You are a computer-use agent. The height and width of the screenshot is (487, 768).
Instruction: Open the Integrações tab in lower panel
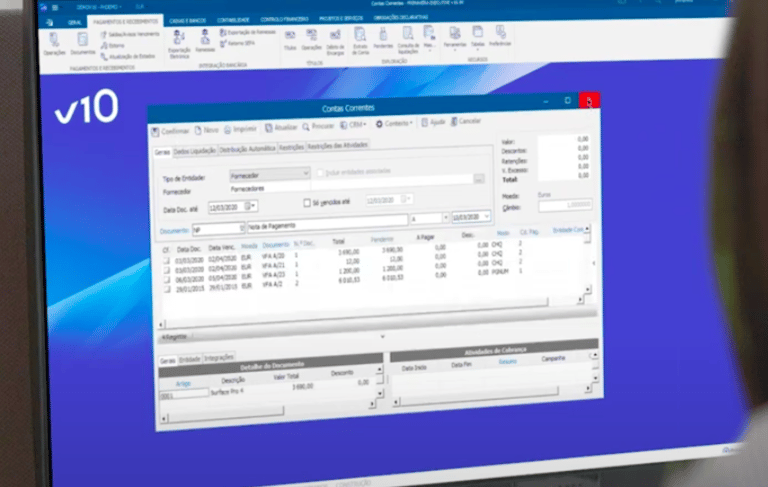click(218, 358)
